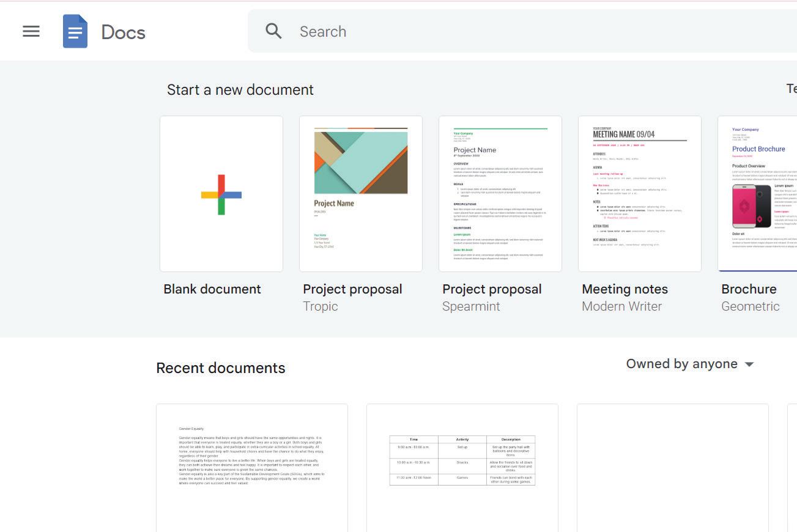Click the Meeting notes label

tap(625, 289)
